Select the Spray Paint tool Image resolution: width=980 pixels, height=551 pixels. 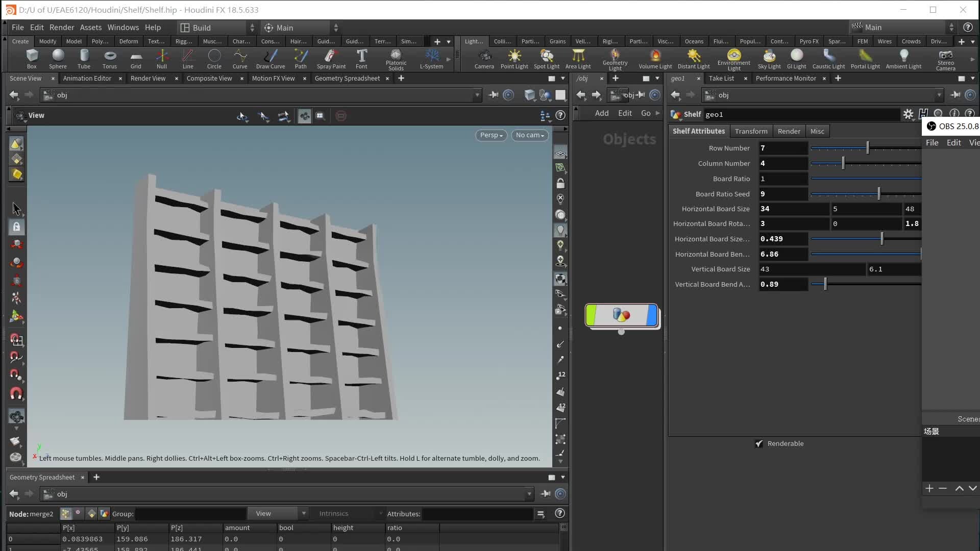point(331,58)
